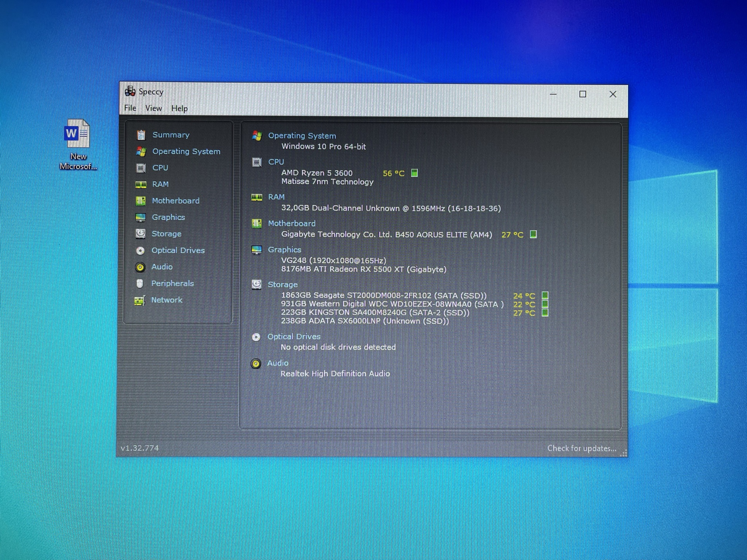Click the Summary clipboard icon in sidebar

click(141, 135)
